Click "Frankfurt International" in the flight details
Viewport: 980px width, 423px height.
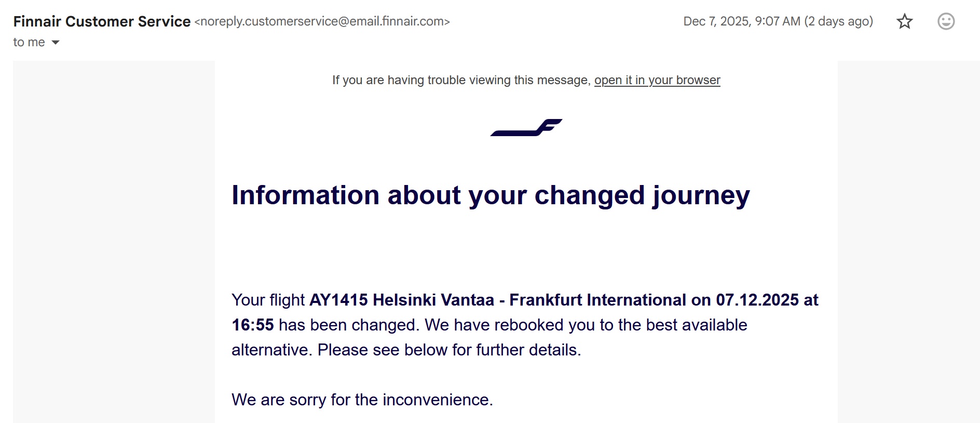tap(597, 300)
